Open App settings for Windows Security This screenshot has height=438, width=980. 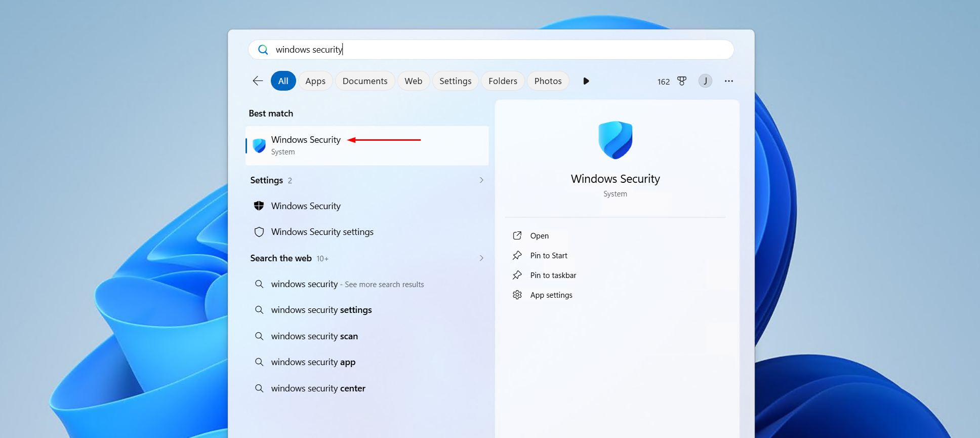551,295
